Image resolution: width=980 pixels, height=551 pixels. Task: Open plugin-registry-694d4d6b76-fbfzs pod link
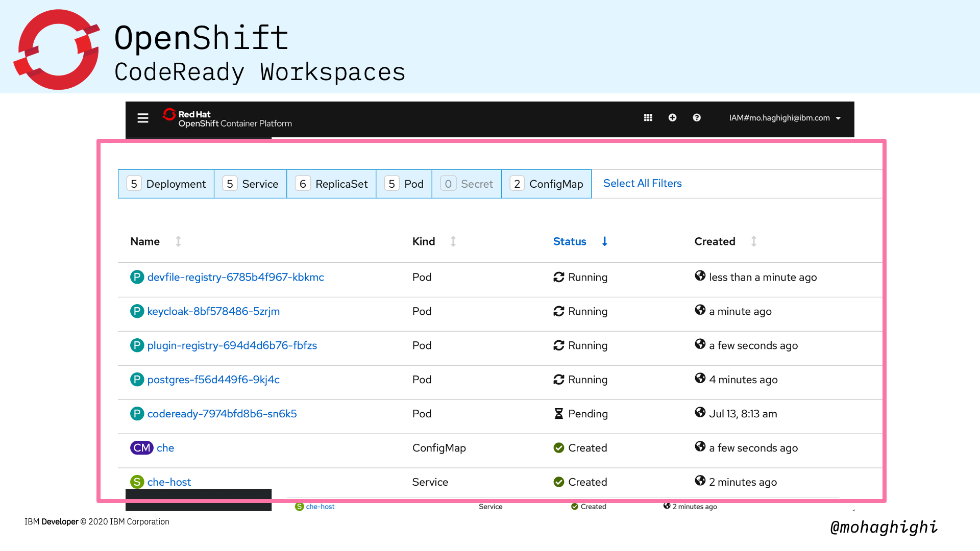tap(232, 345)
